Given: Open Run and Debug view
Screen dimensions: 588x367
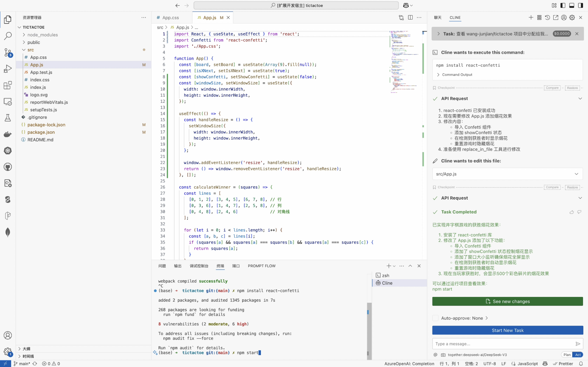Looking at the screenshot, I should coord(8,69).
